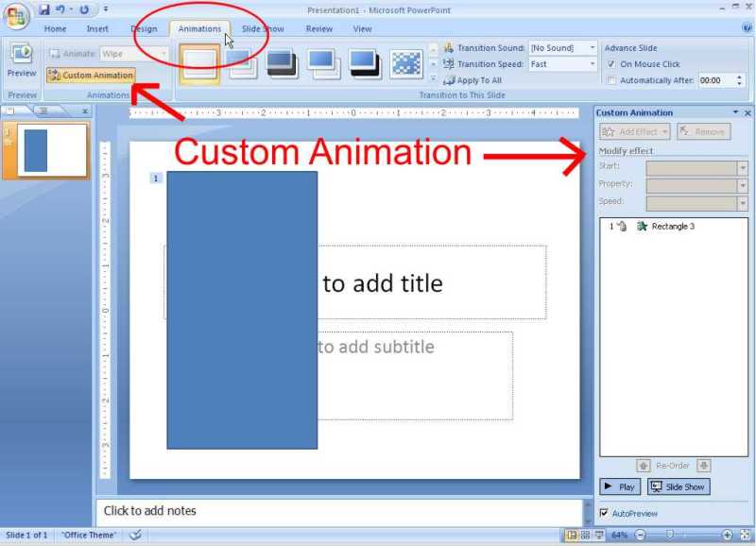Click the subtitle placeholder text
The image size is (756, 546).
click(376, 347)
